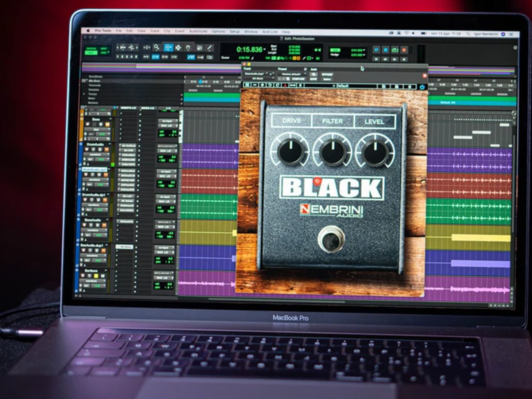Click the Stop button in the transport
The height and width of the screenshot is (399, 532).
coord(386,50)
